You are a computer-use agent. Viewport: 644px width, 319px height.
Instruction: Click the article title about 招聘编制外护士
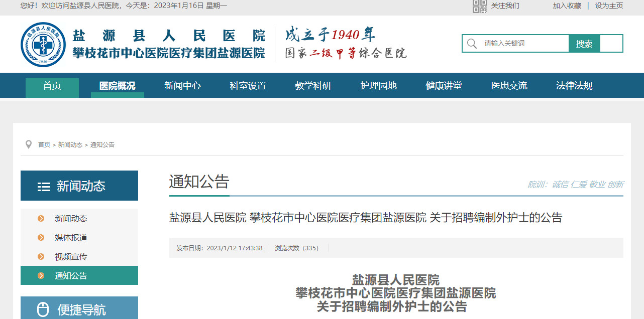(366, 218)
